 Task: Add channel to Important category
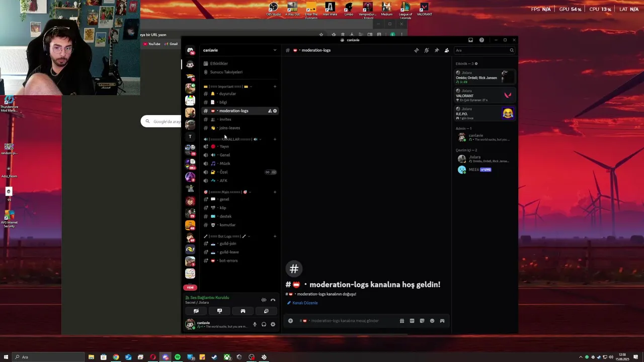pyautogui.click(x=275, y=86)
